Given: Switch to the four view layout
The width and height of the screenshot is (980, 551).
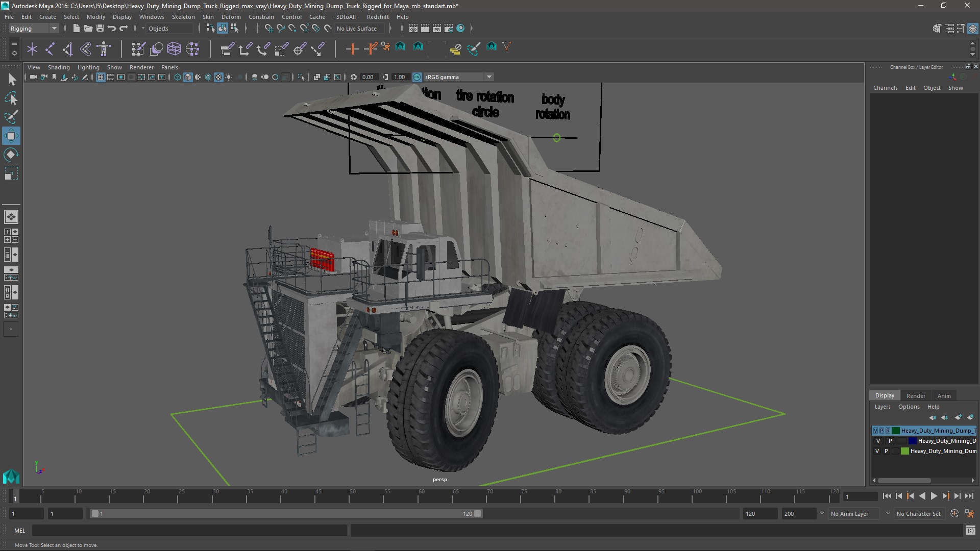Looking at the screenshot, I should point(11,236).
